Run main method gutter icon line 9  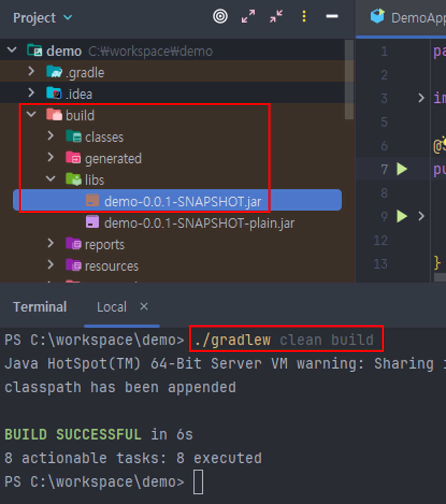(402, 216)
